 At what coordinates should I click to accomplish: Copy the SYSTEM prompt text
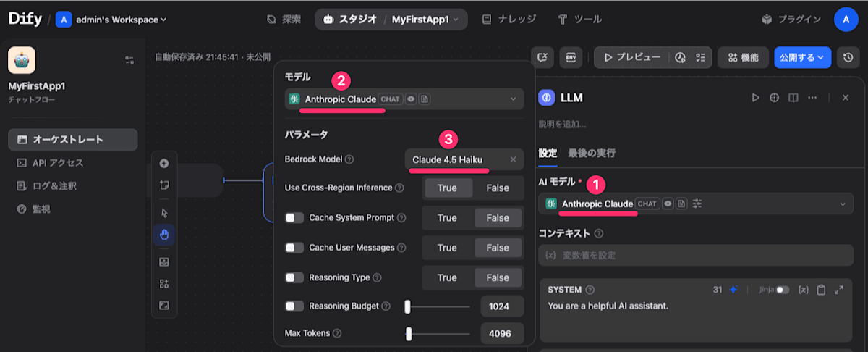click(821, 290)
